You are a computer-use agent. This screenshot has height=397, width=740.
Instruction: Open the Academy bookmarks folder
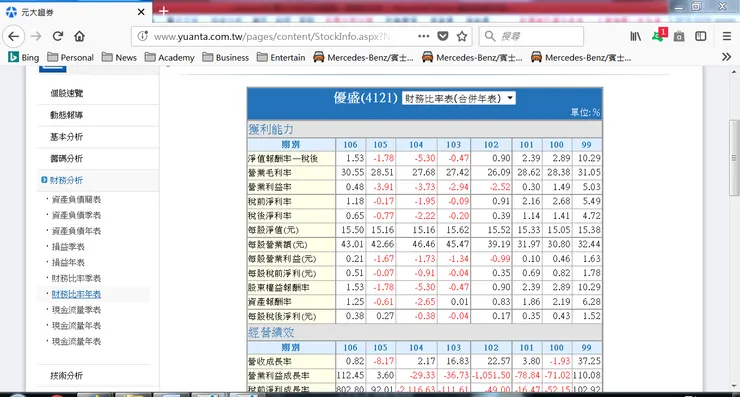coord(170,58)
